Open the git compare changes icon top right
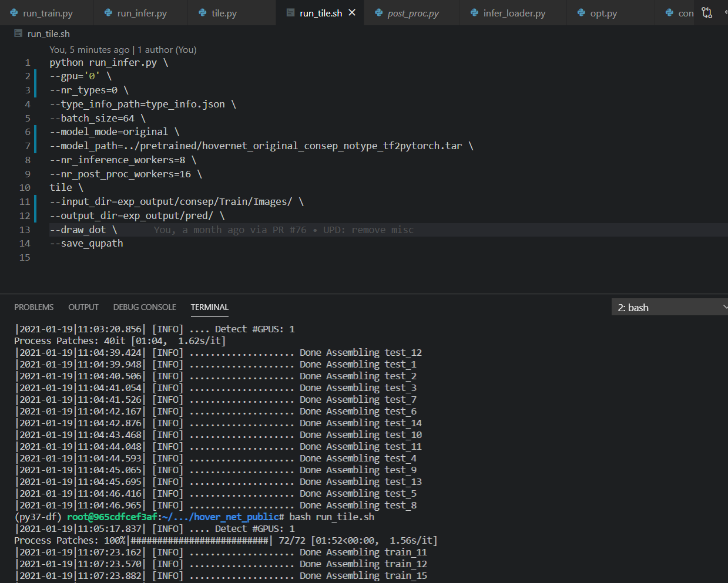Screen dimensions: 728x583 pos(707,12)
